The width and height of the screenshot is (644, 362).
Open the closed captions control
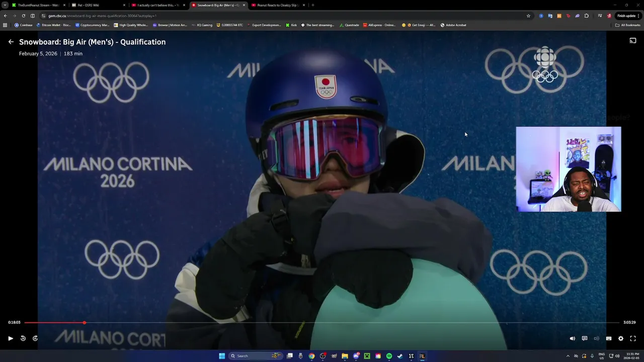point(585,338)
